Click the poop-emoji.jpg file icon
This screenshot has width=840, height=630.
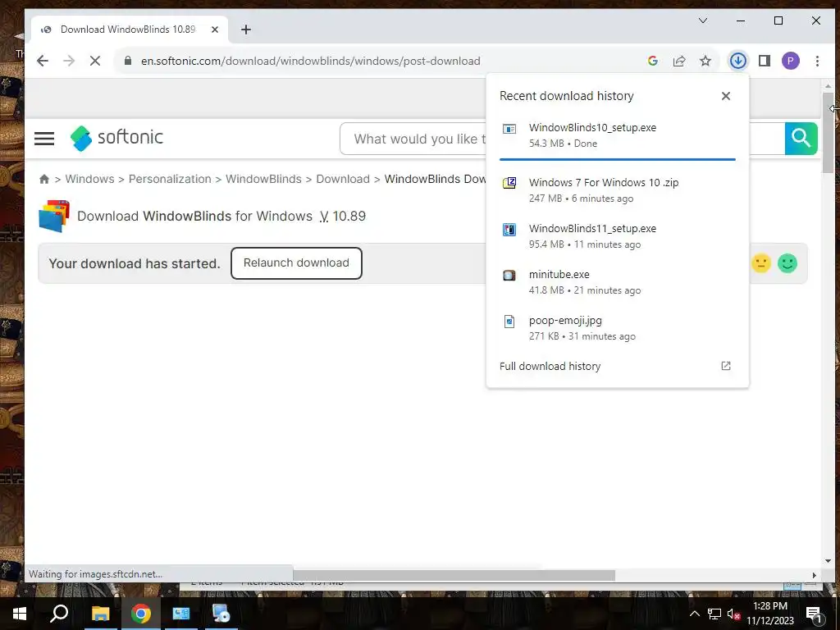coord(509,322)
